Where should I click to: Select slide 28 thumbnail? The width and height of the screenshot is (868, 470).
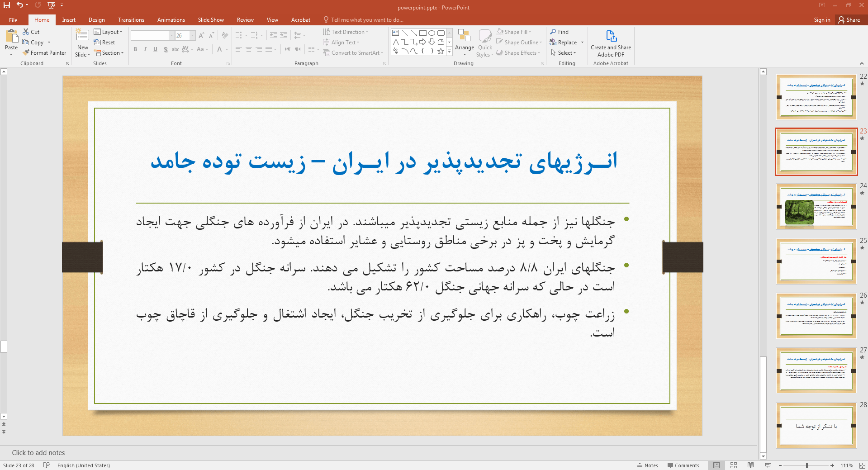point(816,425)
